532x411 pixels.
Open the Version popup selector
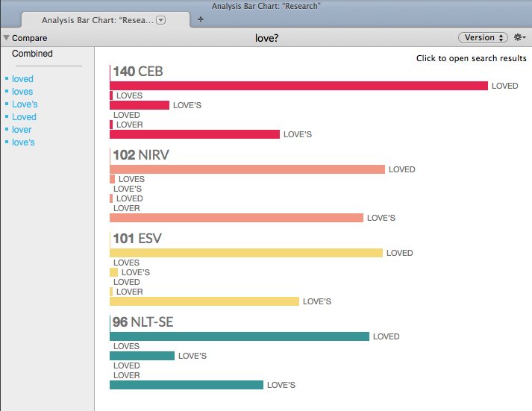pos(483,37)
